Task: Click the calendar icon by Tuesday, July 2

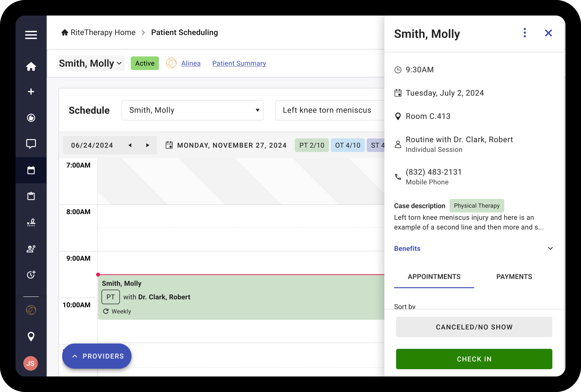Action: (398, 93)
